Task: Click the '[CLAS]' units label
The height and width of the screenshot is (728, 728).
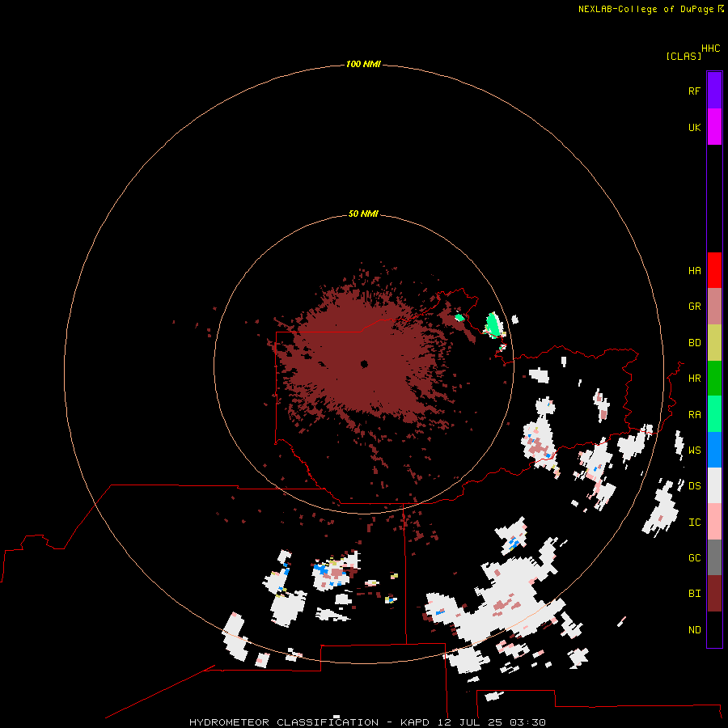Action: [684, 56]
